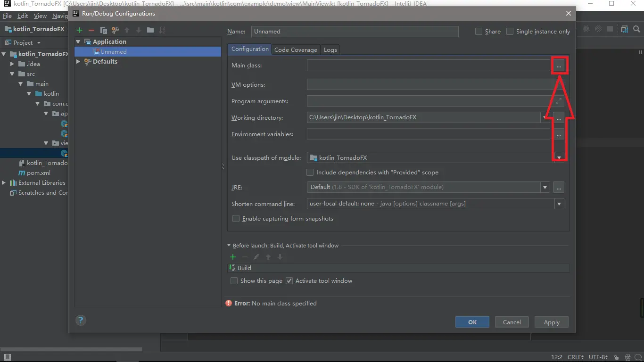Browse JRE with ellipsis button
644x362 pixels.
(559, 187)
